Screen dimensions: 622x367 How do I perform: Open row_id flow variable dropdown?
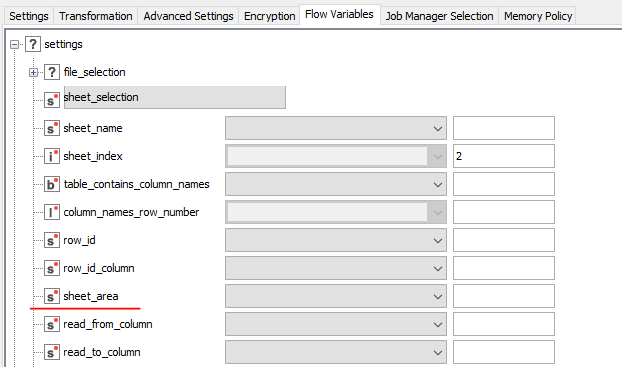[336, 240]
